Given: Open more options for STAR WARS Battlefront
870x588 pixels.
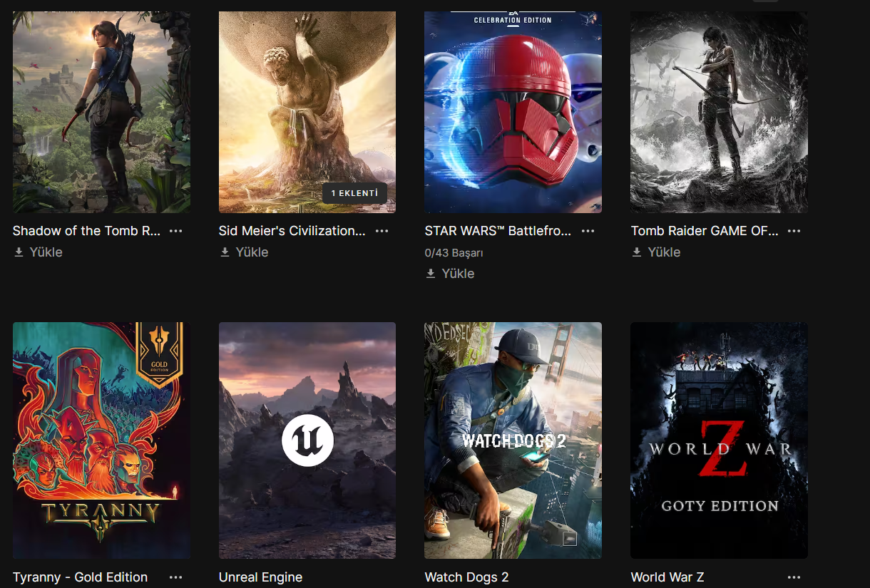Looking at the screenshot, I should [x=588, y=231].
